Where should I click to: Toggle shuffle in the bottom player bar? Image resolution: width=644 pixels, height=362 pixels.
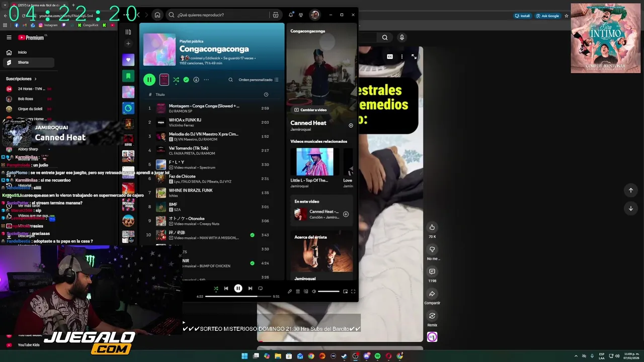coord(216,289)
